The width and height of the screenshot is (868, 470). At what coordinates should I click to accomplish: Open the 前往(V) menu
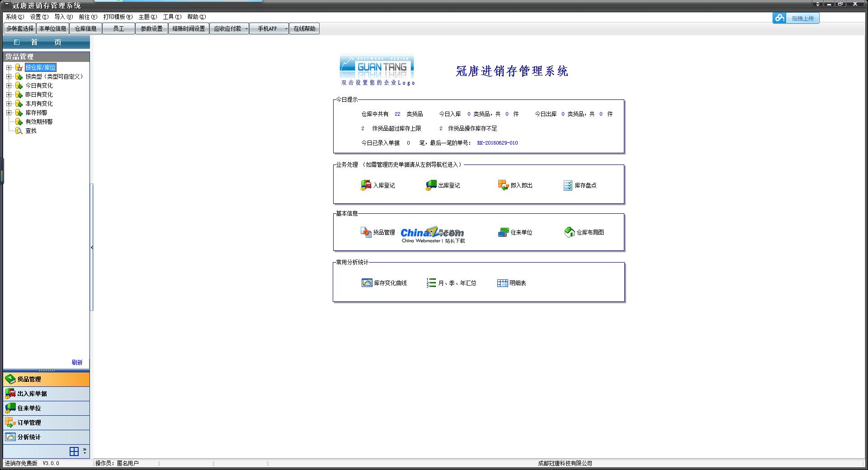click(x=88, y=17)
